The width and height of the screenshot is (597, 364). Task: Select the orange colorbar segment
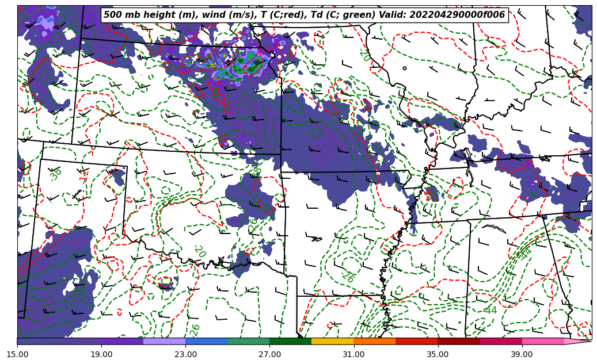click(x=374, y=341)
